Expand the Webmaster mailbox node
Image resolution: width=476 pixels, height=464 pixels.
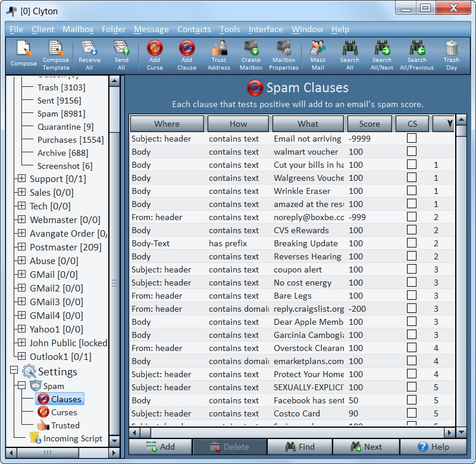[x=21, y=219]
